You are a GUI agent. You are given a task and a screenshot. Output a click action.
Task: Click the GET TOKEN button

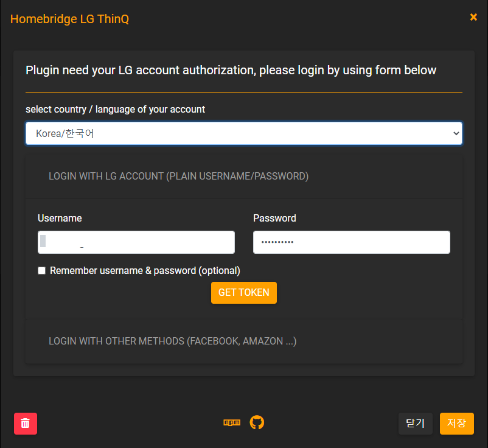pos(243,293)
